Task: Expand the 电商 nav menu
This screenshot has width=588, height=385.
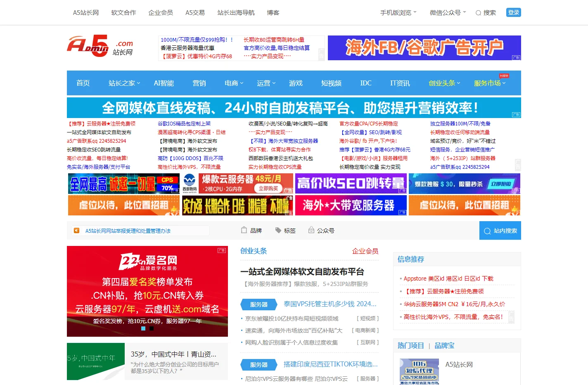Action: [x=234, y=83]
